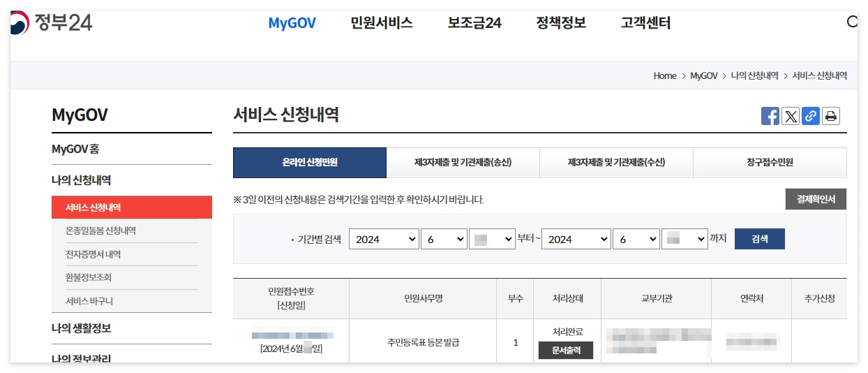Viewport: 868px width, 373px height.
Task: Select 서비스 신청내역 in sidebar
Action: click(132, 207)
